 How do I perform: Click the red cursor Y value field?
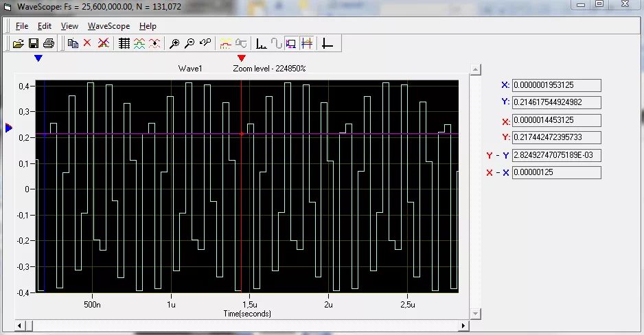point(557,137)
